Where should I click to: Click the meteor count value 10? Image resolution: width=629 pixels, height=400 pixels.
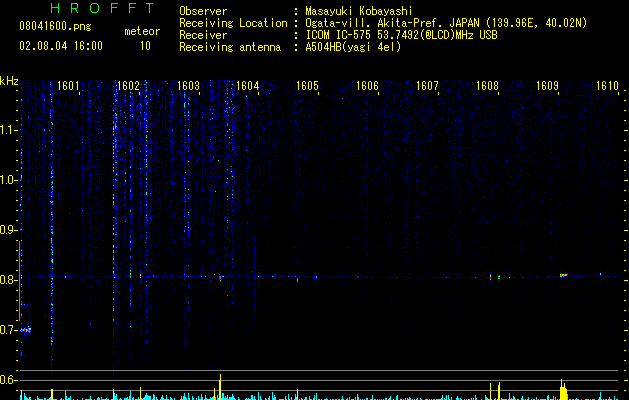coord(145,46)
